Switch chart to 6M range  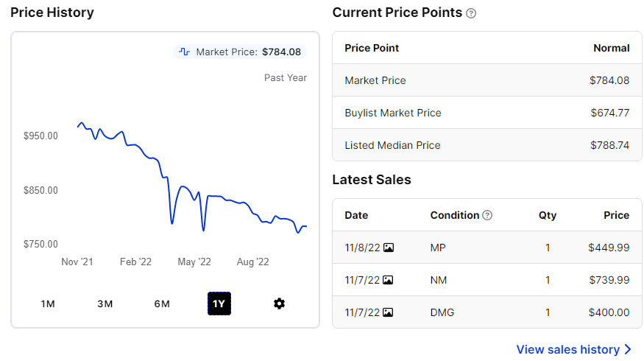click(162, 304)
